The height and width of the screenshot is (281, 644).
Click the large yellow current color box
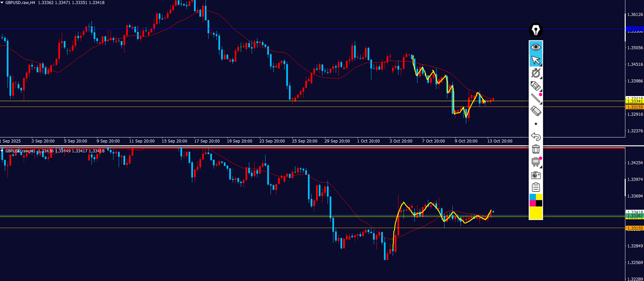pyautogui.click(x=535, y=213)
